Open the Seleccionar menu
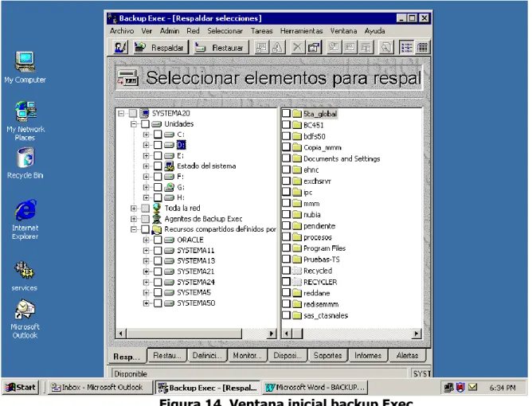 tap(225, 31)
